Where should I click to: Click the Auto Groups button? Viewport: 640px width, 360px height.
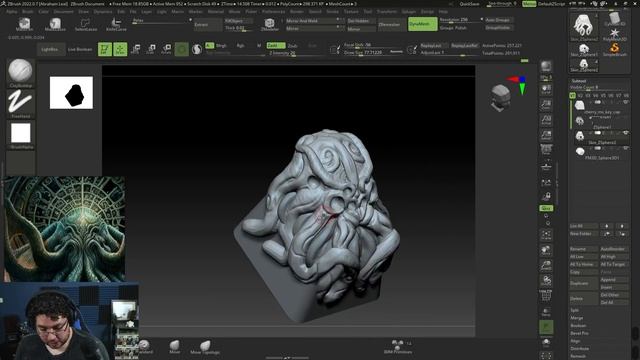pos(498,20)
